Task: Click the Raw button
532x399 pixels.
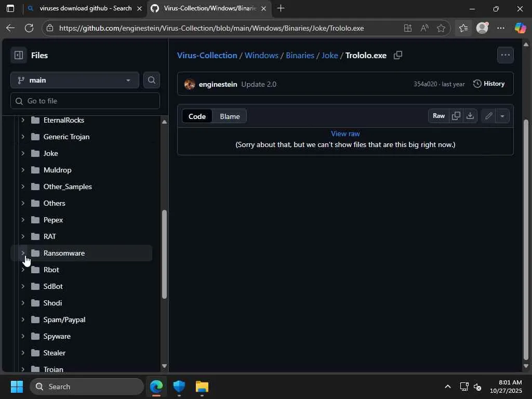Action: pyautogui.click(x=438, y=116)
